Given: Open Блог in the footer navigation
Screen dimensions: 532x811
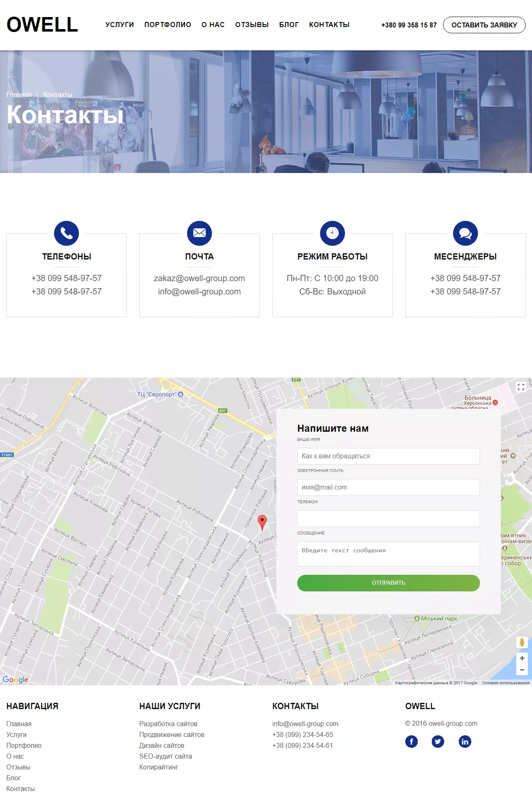Looking at the screenshot, I should pos(13,778).
